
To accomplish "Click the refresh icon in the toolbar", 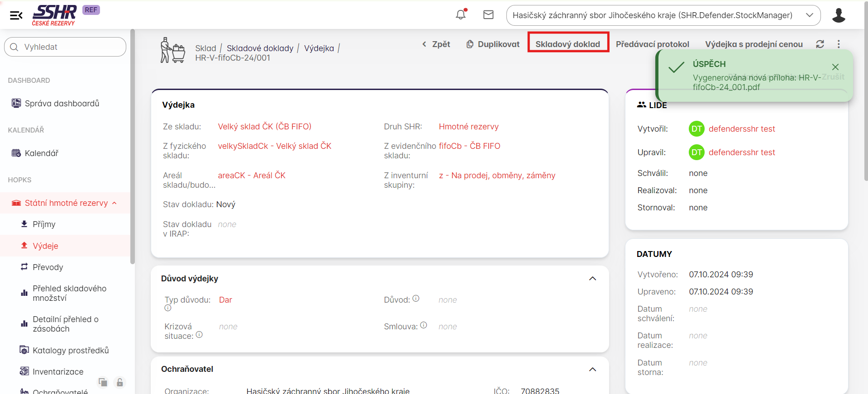I will [x=820, y=44].
